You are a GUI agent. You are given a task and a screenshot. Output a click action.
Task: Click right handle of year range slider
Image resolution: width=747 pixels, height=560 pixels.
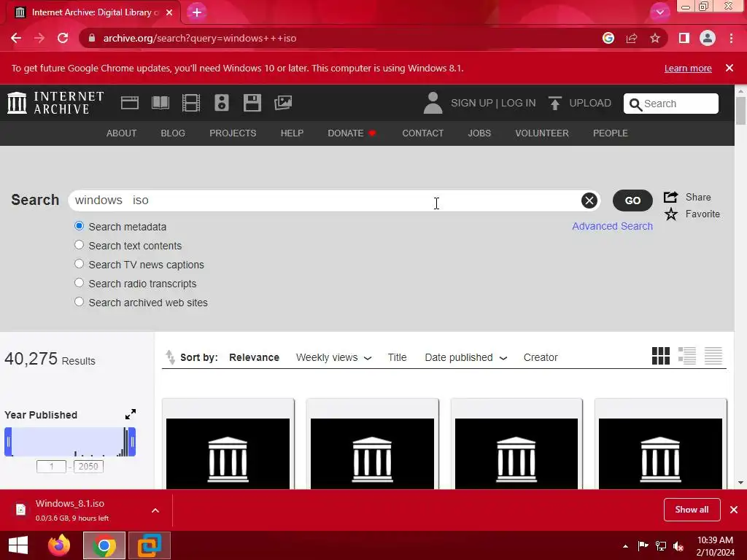(x=133, y=442)
